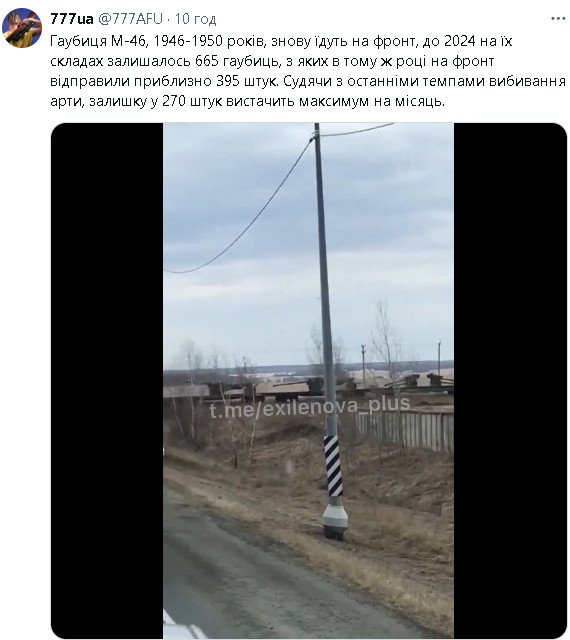This screenshot has width=570, height=640.
Task: Click the grey fence in the video frame
Action: (x=404, y=431)
